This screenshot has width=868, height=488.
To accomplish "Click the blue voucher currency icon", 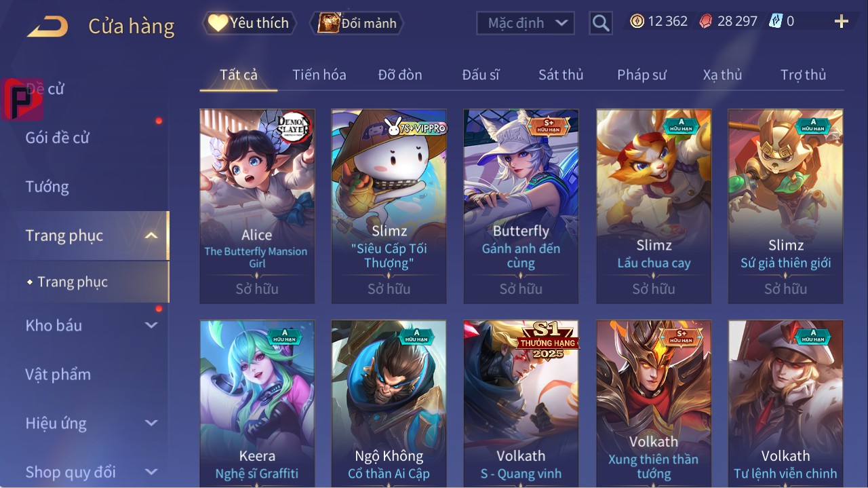I will [x=776, y=21].
